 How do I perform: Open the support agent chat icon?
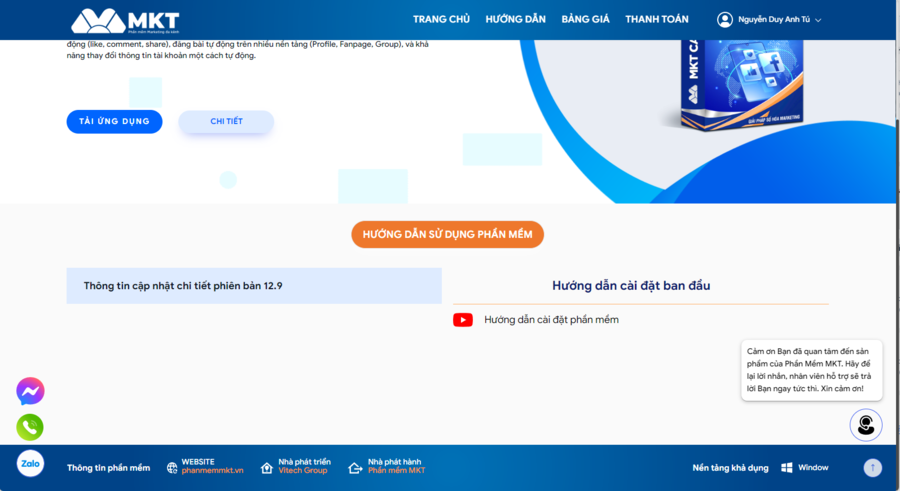tap(866, 425)
